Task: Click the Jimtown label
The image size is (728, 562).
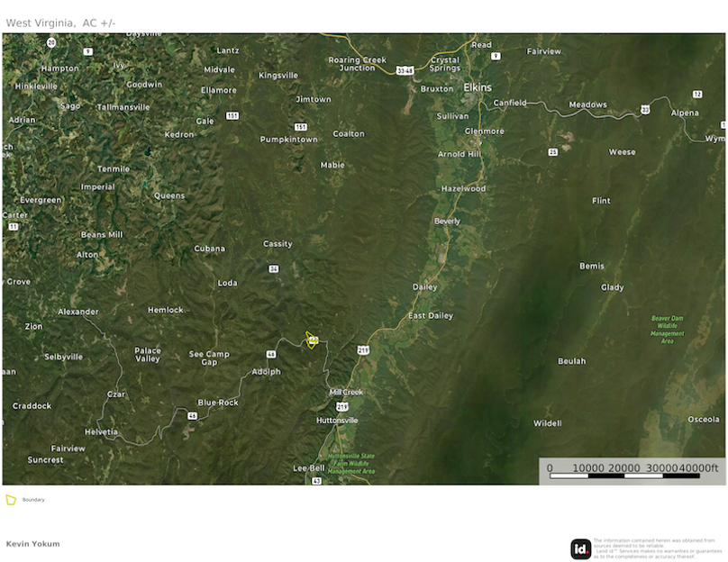Action: coord(314,99)
